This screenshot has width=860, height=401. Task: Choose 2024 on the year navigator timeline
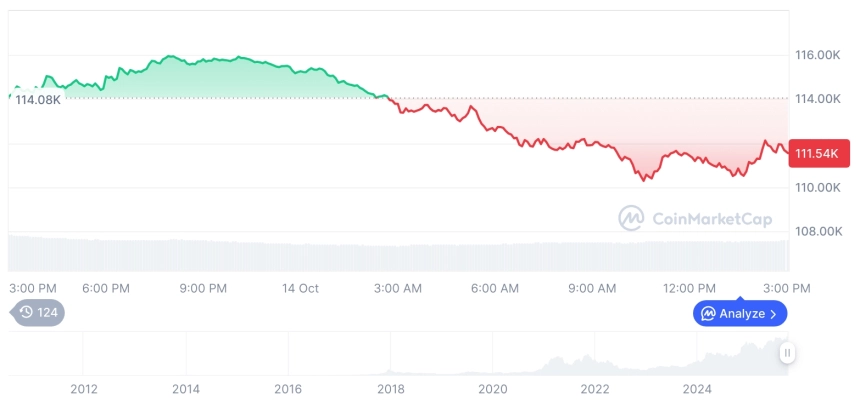tap(697, 388)
